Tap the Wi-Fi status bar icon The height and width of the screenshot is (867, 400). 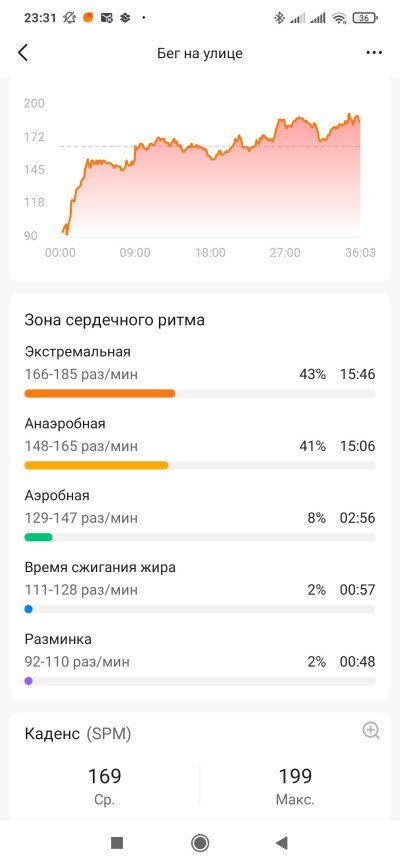339,18
